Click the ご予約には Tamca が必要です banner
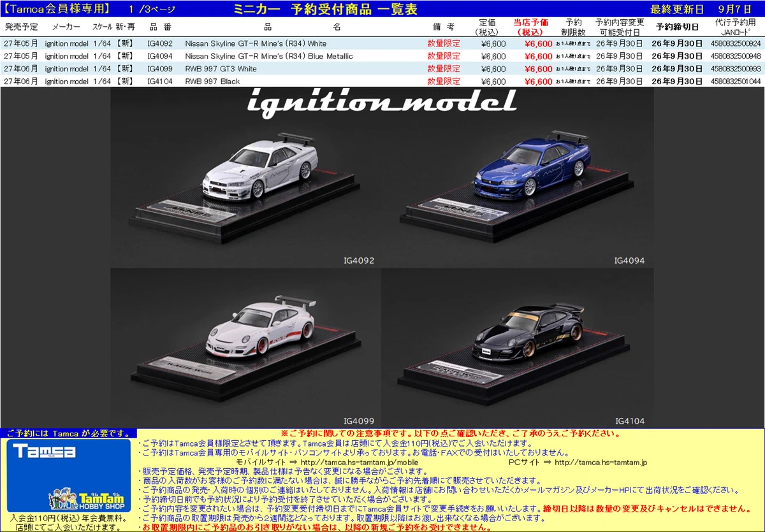This screenshot has width=765, height=532. pyautogui.click(x=68, y=433)
